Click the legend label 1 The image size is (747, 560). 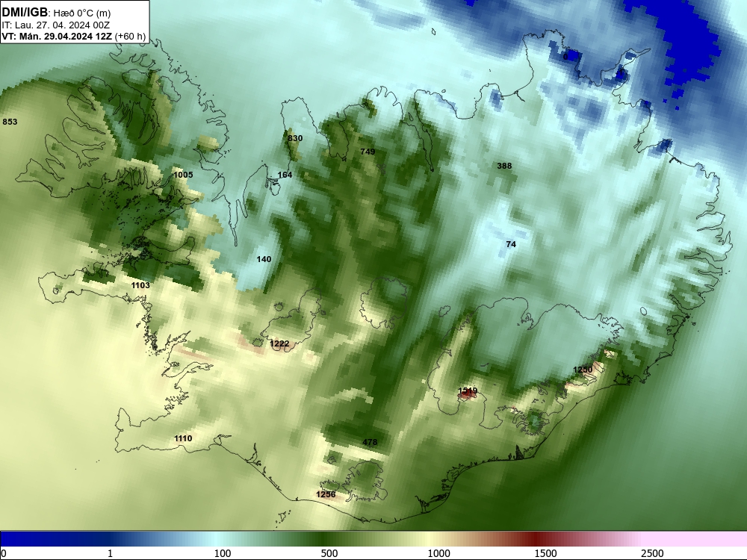tap(110, 553)
